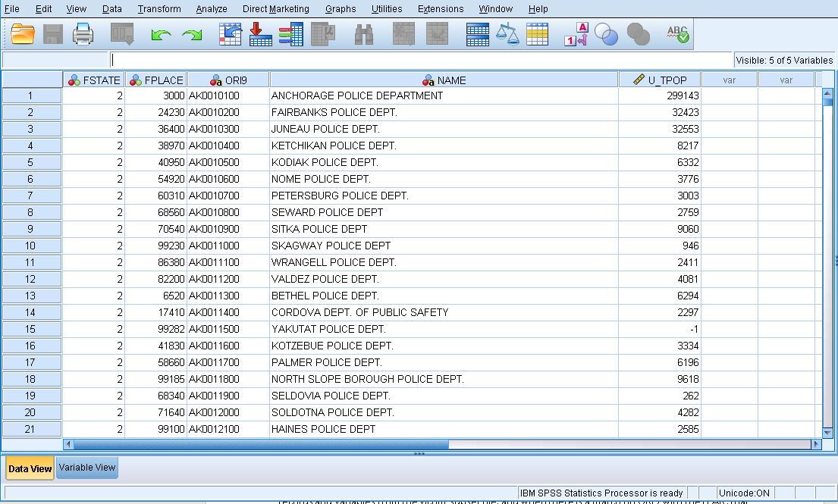
Task: Click the Go to variable icon
Action: pos(260,34)
